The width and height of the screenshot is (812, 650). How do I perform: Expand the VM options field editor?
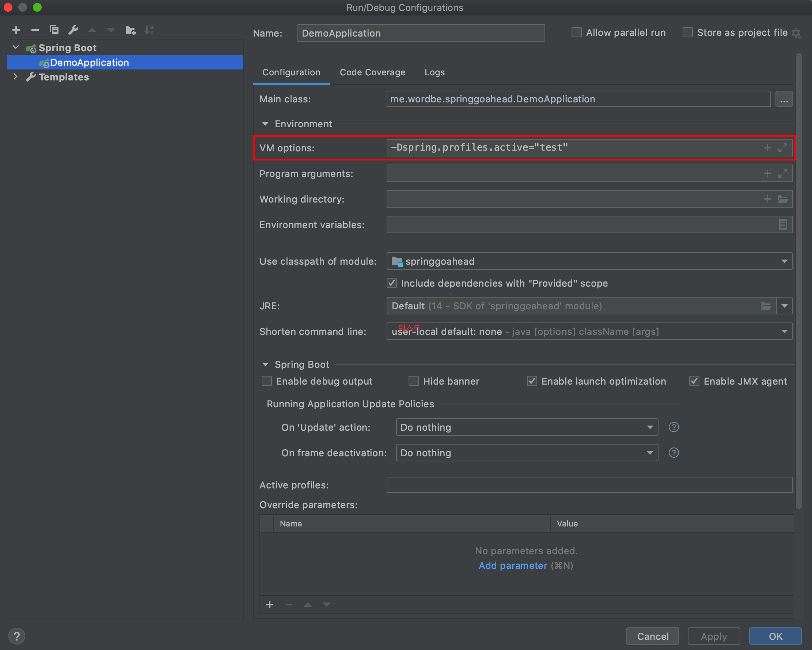[x=783, y=148]
